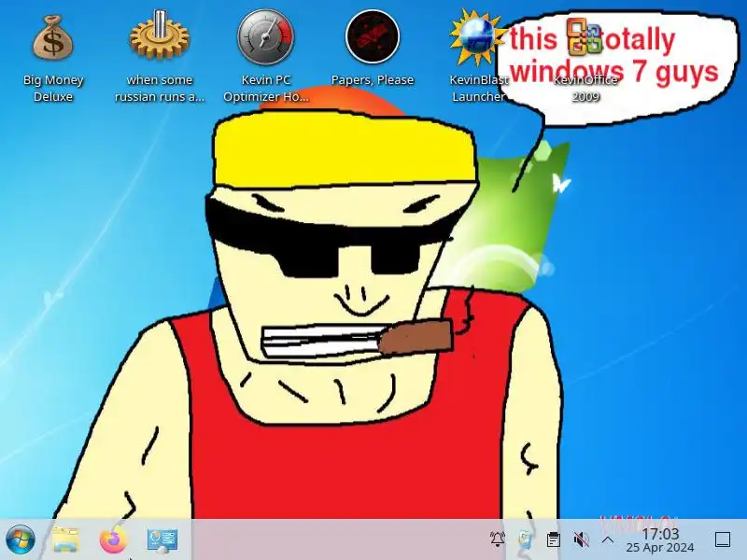The image size is (747, 560).
Task: Open the notifications bell in system tray
Action: (498, 539)
